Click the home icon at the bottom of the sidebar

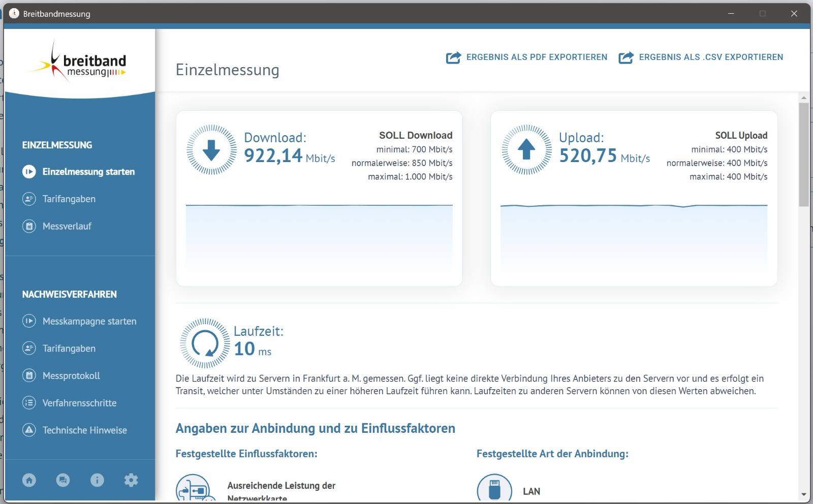pos(29,480)
